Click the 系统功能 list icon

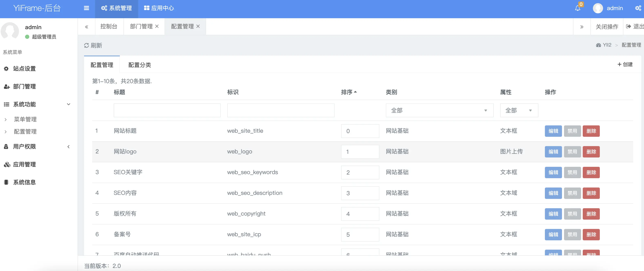(x=7, y=104)
